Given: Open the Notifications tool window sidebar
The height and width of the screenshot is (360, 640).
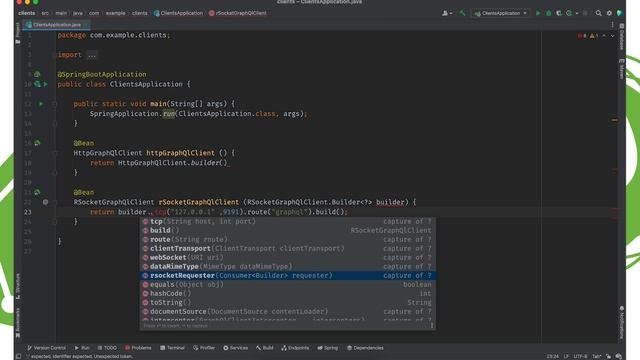Looking at the screenshot, I should 622,322.
